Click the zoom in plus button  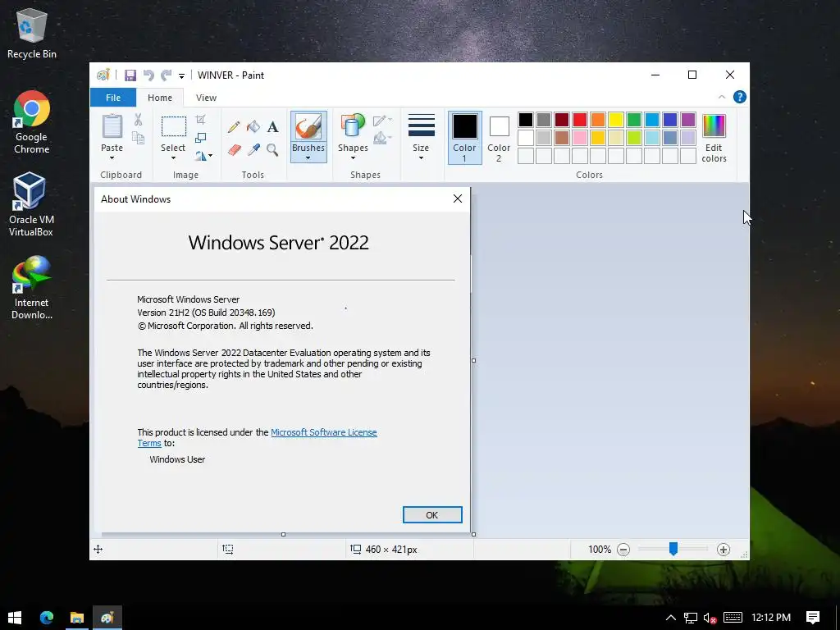[724, 550]
